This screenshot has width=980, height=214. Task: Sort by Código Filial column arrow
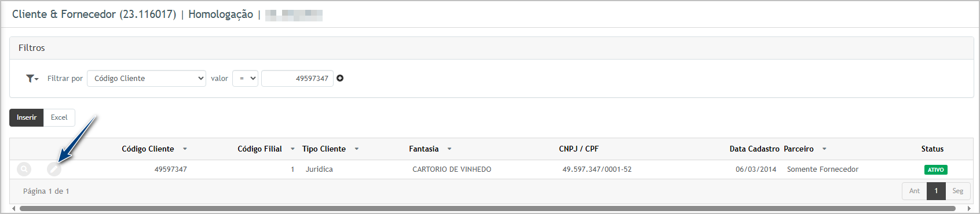[x=292, y=149]
